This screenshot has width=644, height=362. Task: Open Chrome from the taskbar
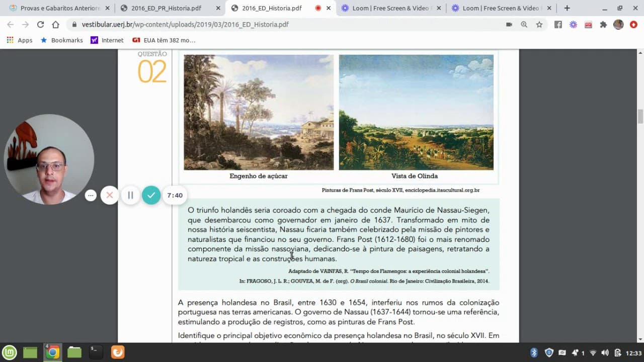tap(52, 352)
